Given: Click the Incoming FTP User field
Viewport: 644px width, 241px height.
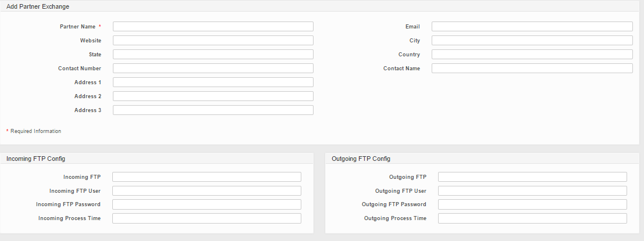Looking at the screenshot, I should click(207, 191).
